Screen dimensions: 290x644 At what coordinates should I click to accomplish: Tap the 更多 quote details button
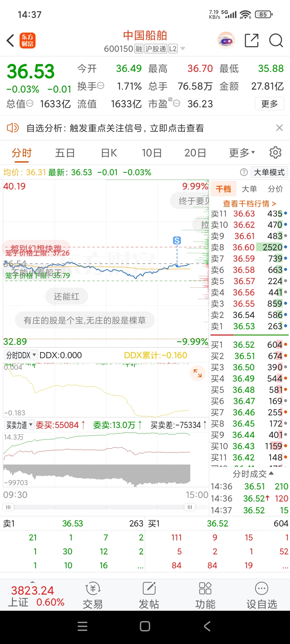[269, 104]
